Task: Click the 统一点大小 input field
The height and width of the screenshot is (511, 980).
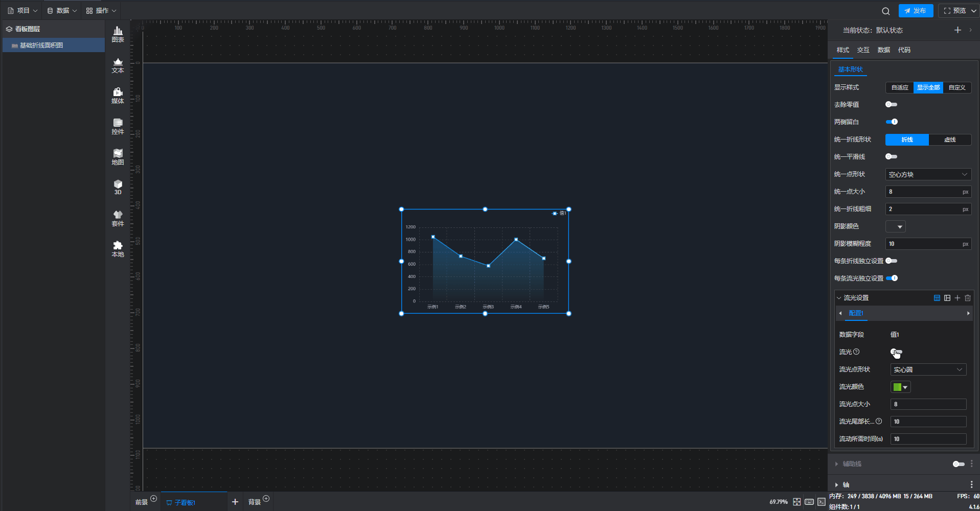Action: coord(923,192)
